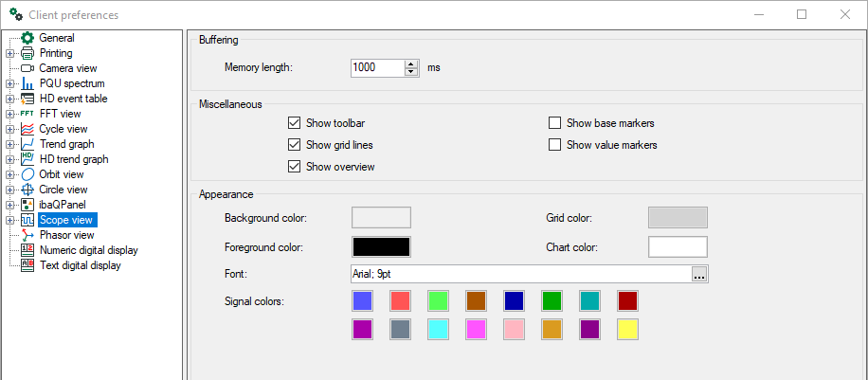Open font picker with ellipsis button
This screenshot has height=380, width=868.
tap(699, 274)
